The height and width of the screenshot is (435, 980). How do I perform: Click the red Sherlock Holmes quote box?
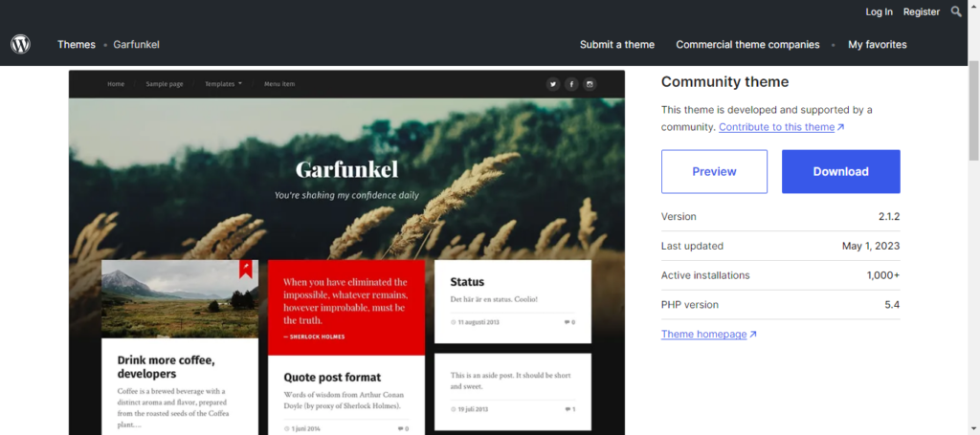(346, 308)
